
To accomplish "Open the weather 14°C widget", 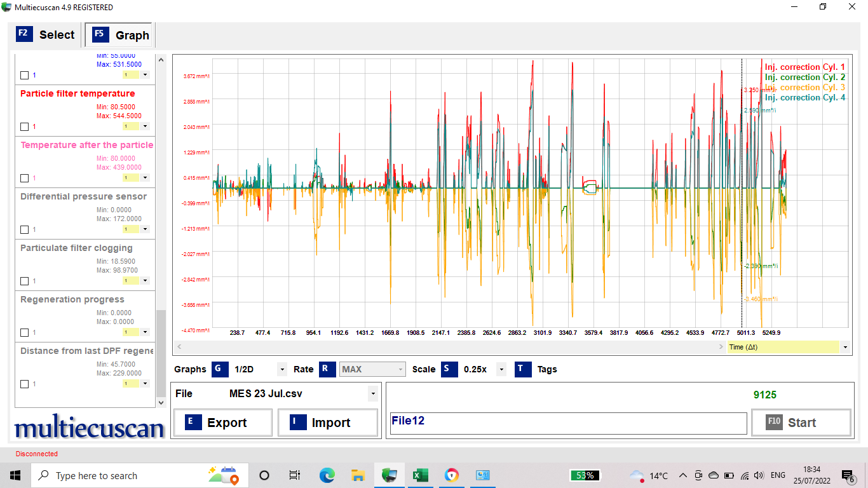I will pos(648,475).
